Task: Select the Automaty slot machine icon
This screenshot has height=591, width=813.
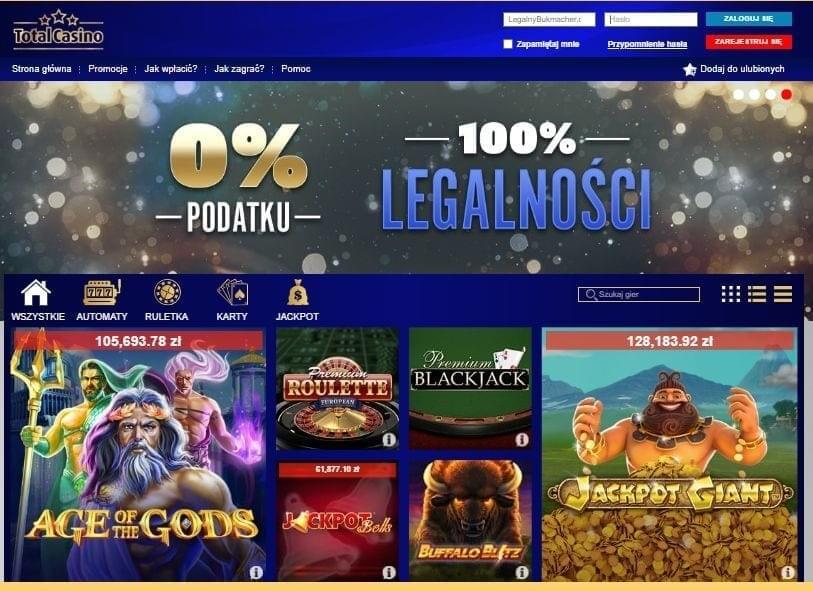Action: click(x=102, y=293)
